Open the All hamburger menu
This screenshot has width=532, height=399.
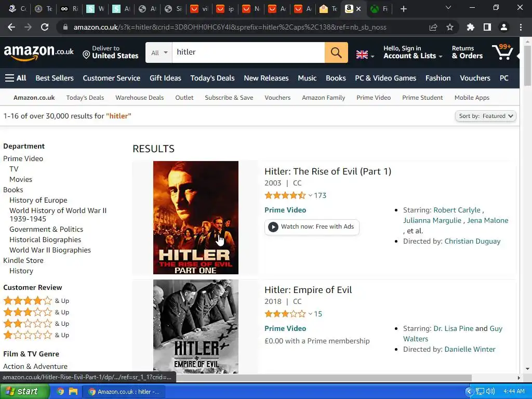(16, 78)
